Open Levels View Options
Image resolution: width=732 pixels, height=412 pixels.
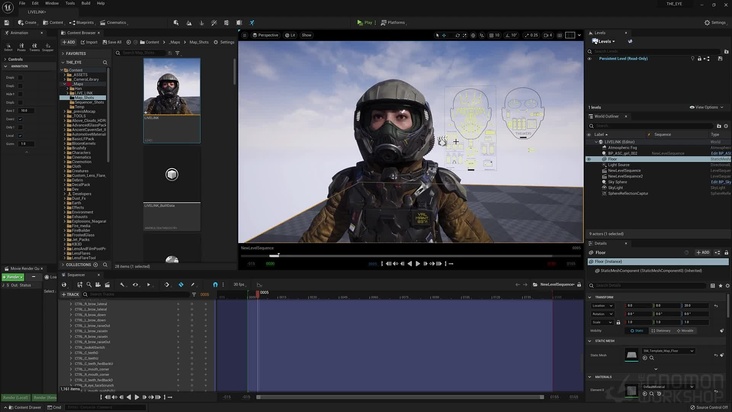coord(707,107)
